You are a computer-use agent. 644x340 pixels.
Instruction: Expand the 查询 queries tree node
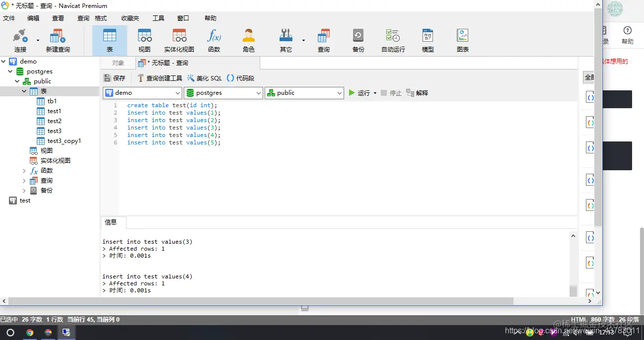pos(24,181)
